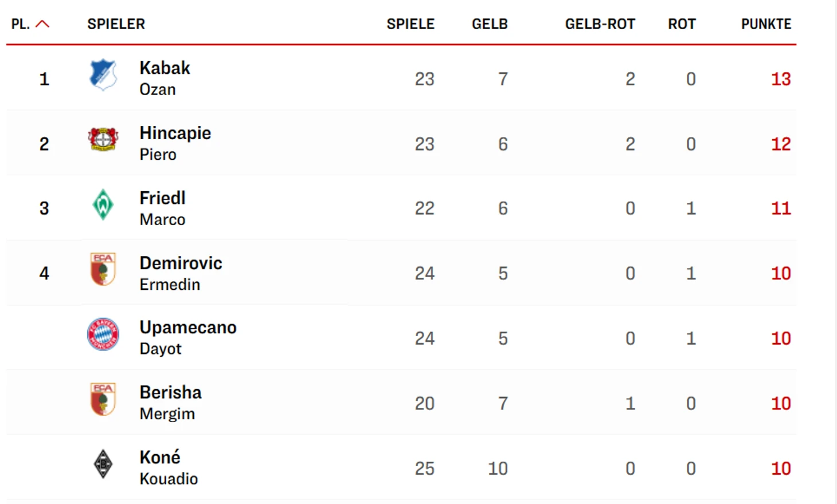Click the Augsburg crest beside Berisha
The height and width of the screenshot is (504, 837).
[103, 399]
